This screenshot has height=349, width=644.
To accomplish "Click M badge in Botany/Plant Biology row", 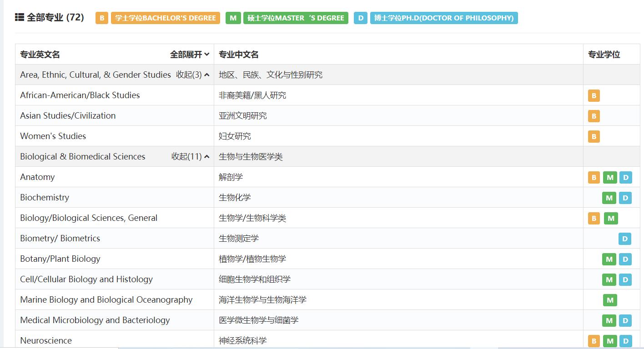I will [x=609, y=259].
